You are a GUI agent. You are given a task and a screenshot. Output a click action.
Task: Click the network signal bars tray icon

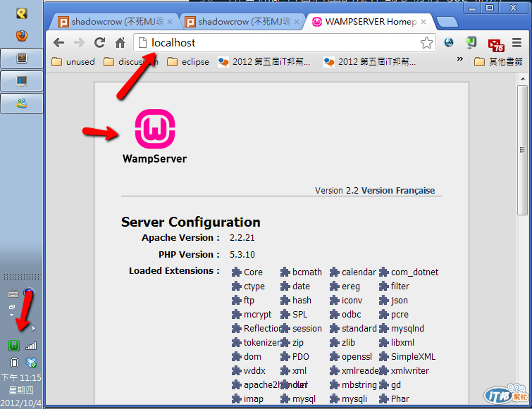click(x=31, y=346)
